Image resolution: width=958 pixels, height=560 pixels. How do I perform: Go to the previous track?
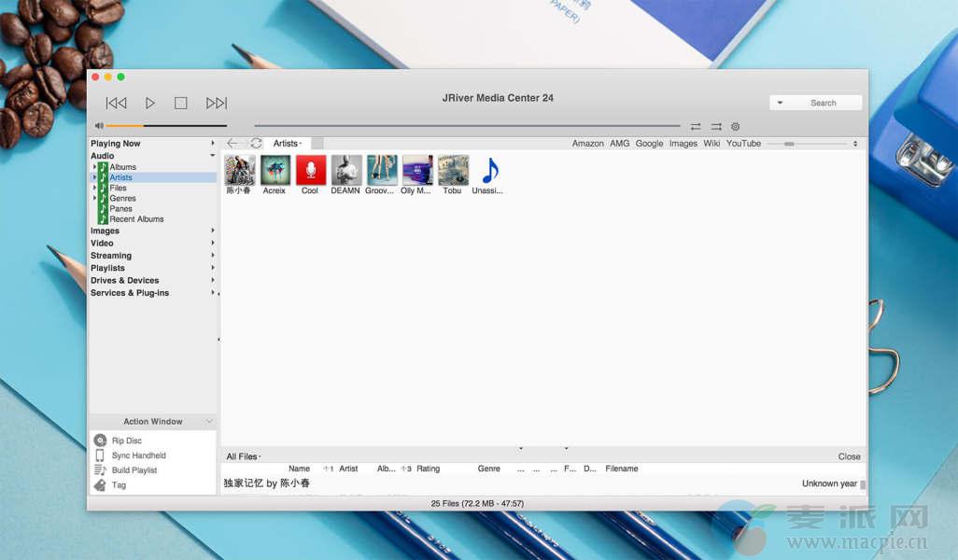pyautogui.click(x=116, y=103)
